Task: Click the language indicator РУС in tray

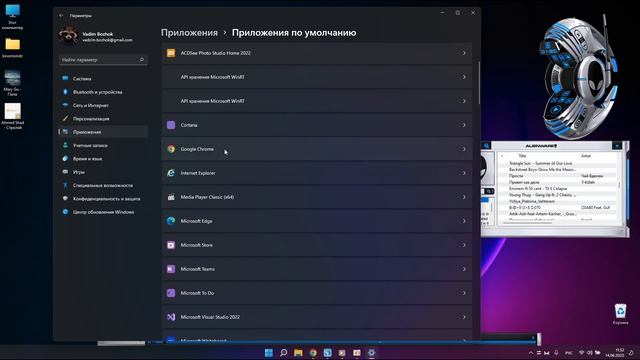Action: point(569,353)
